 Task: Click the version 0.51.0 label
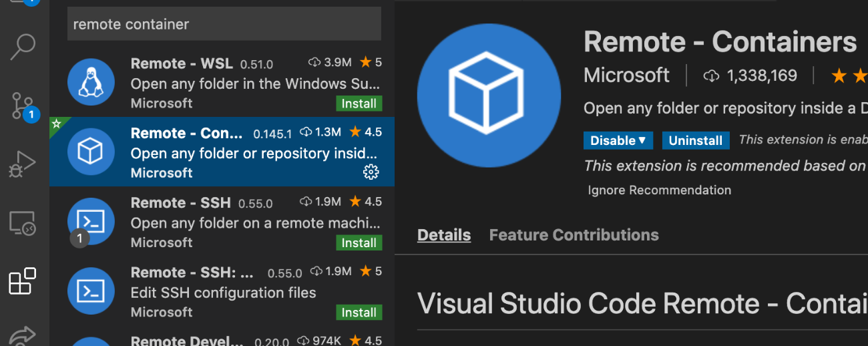point(257,65)
